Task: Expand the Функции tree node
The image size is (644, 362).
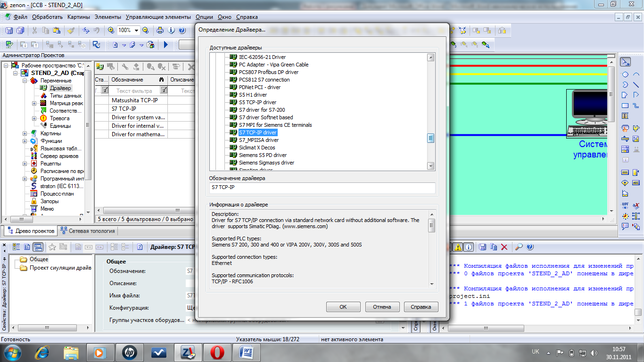Action: [x=25, y=141]
